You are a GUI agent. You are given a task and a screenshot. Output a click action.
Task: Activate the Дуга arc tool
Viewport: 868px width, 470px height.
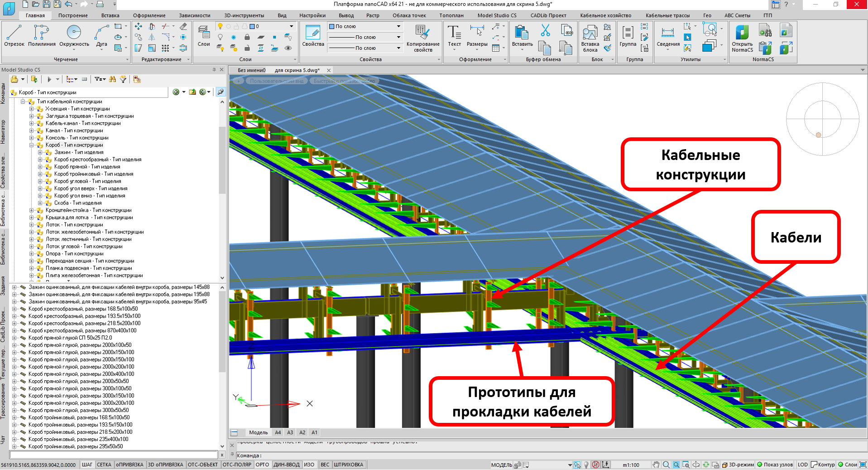point(101,36)
